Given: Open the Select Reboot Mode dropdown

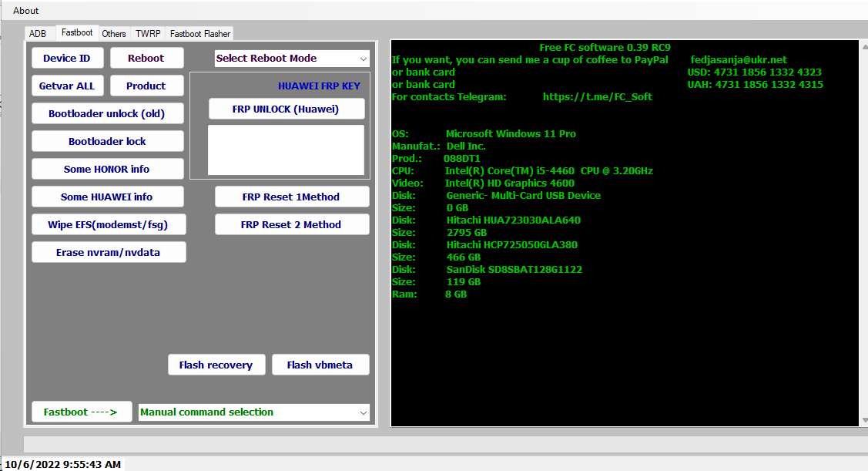Looking at the screenshot, I should coord(292,58).
